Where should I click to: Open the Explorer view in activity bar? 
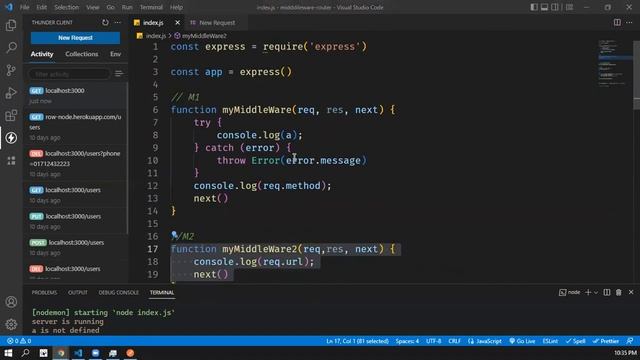(x=11, y=25)
